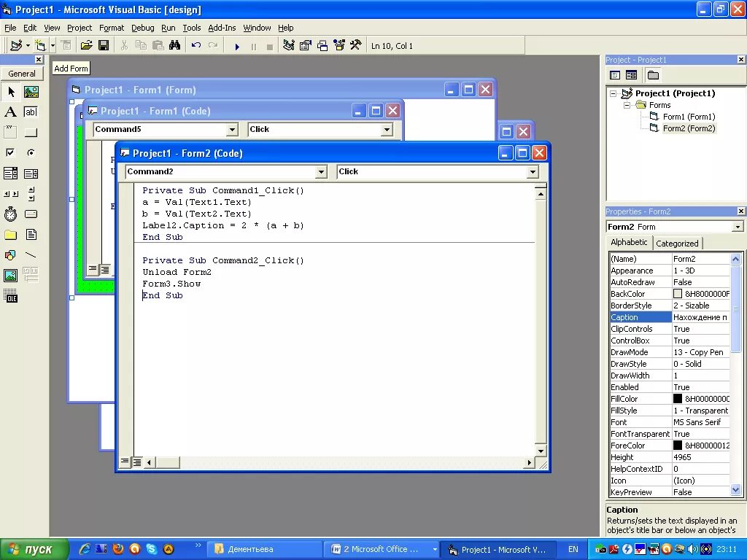Select the FileListBox control in the toolbox
This screenshot has height=560, width=747.
click(x=31, y=235)
